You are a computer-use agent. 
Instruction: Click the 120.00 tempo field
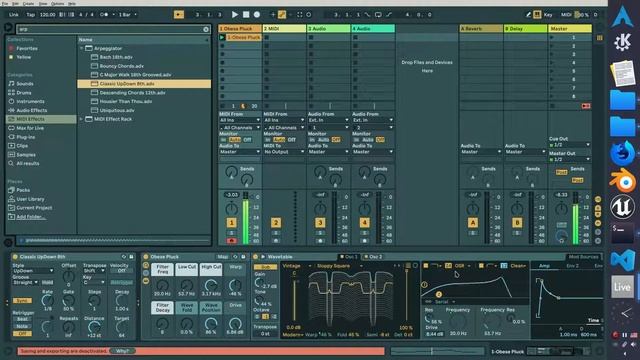pos(47,15)
